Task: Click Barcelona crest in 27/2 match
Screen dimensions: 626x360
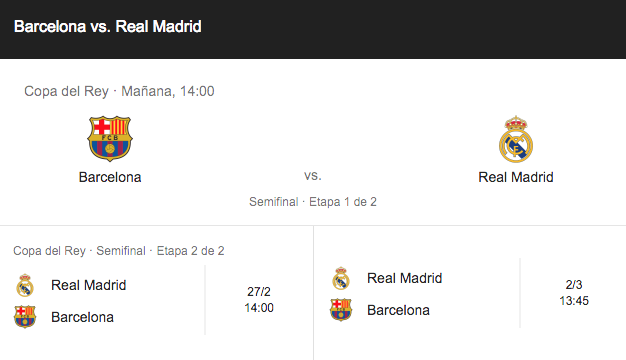Action: tap(25, 317)
